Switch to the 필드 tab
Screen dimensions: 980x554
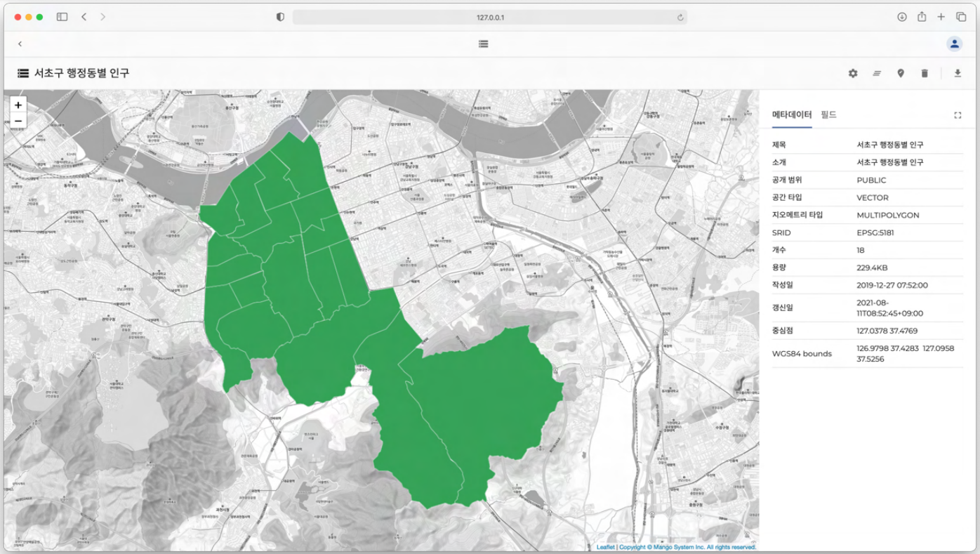[x=828, y=114]
